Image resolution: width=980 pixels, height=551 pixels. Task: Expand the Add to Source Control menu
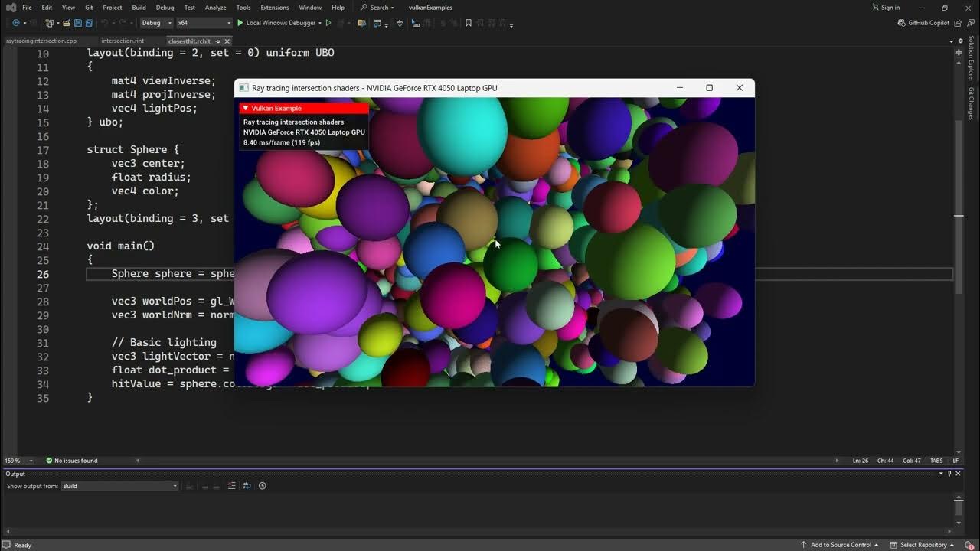[x=840, y=545]
